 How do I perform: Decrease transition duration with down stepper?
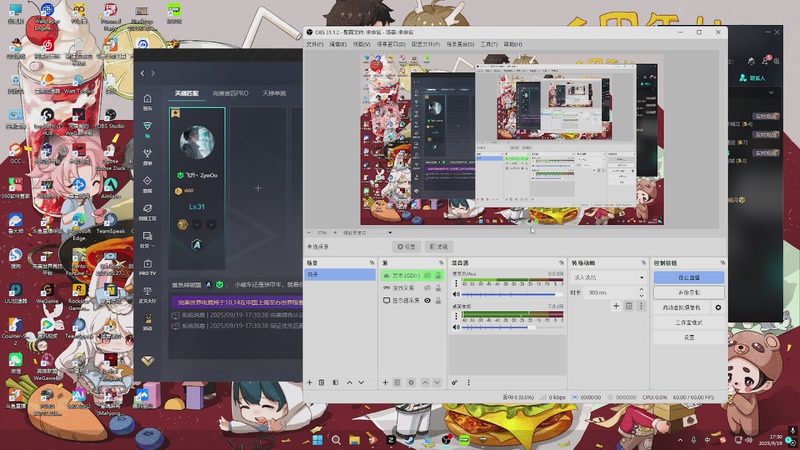point(641,295)
